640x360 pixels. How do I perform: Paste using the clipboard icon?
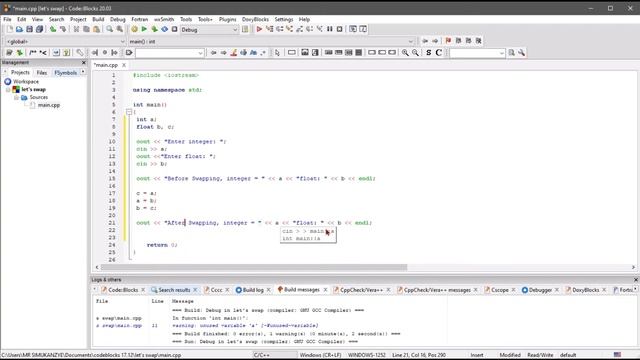[x=96, y=29]
